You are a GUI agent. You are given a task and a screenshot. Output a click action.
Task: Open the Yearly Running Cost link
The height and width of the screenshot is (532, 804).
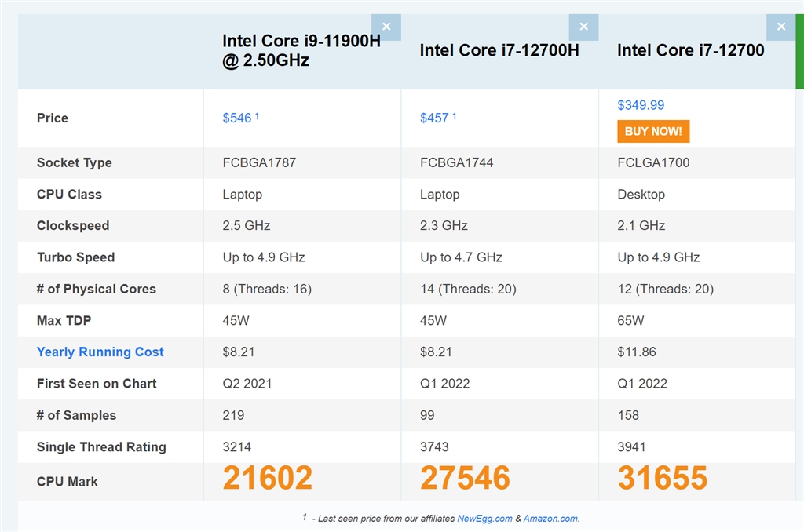tap(100, 352)
